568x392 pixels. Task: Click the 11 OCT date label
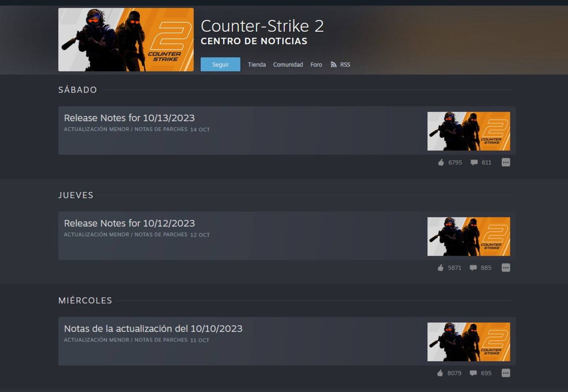point(200,340)
